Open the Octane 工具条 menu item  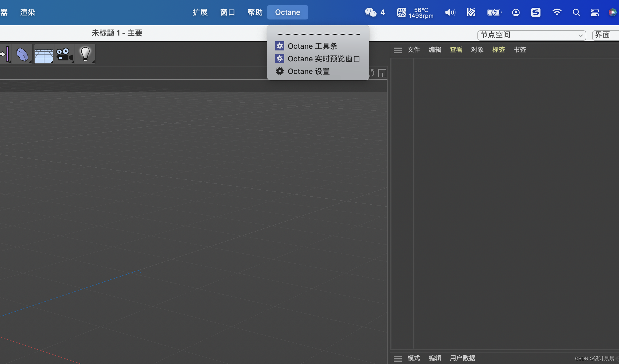(x=312, y=46)
